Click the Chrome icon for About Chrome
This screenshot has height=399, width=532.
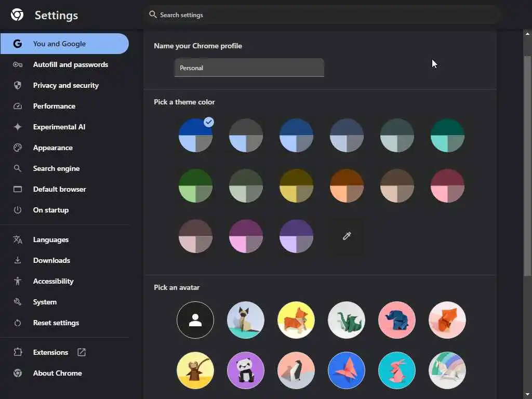pos(18,373)
